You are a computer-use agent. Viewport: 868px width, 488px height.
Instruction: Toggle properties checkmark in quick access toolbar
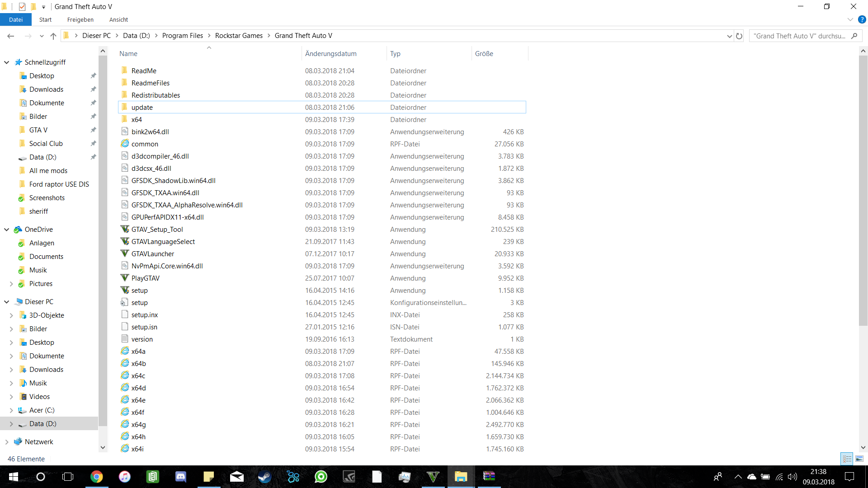[22, 6]
